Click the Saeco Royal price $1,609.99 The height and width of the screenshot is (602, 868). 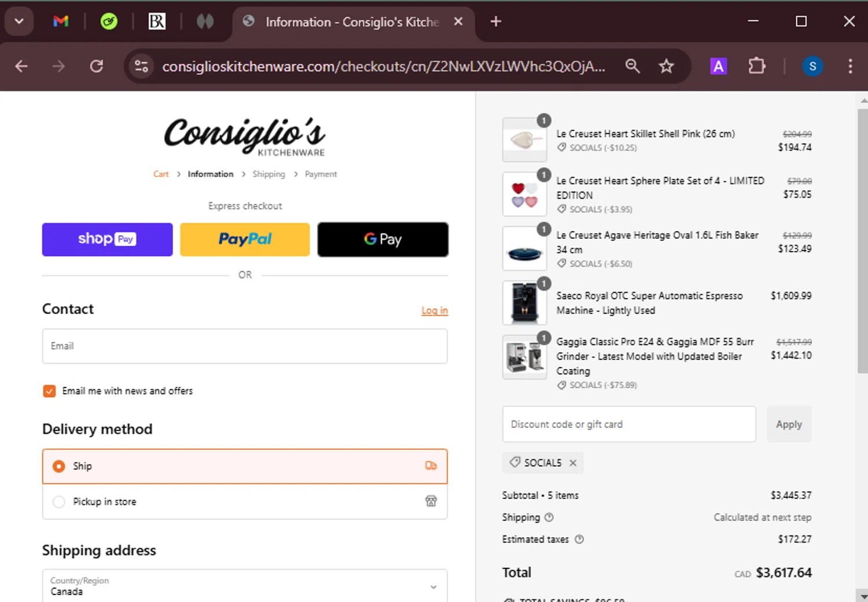(791, 296)
